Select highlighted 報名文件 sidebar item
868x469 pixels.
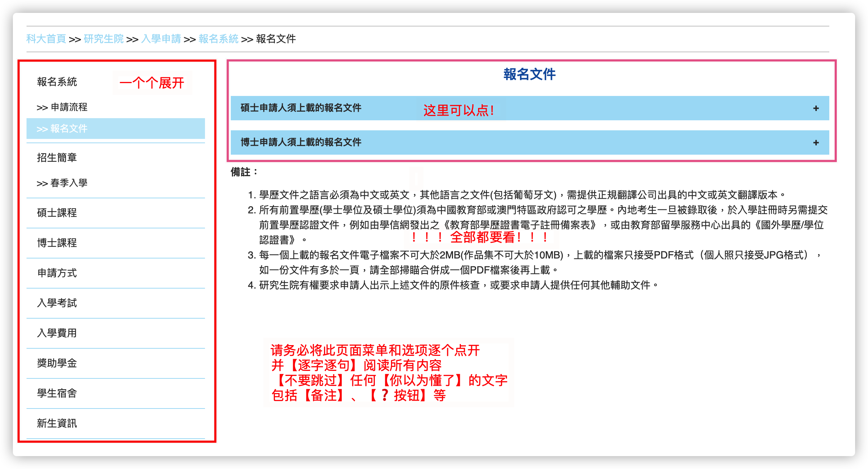[x=62, y=129]
